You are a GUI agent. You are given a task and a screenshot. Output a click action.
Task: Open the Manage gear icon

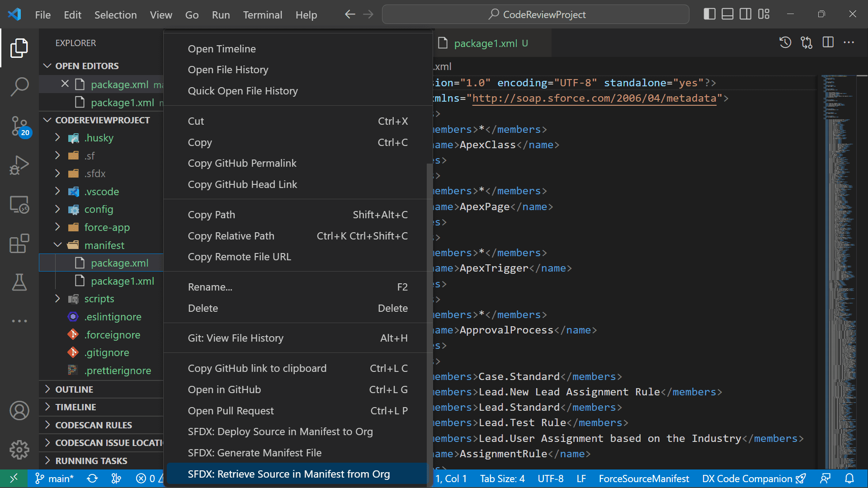[x=19, y=450]
